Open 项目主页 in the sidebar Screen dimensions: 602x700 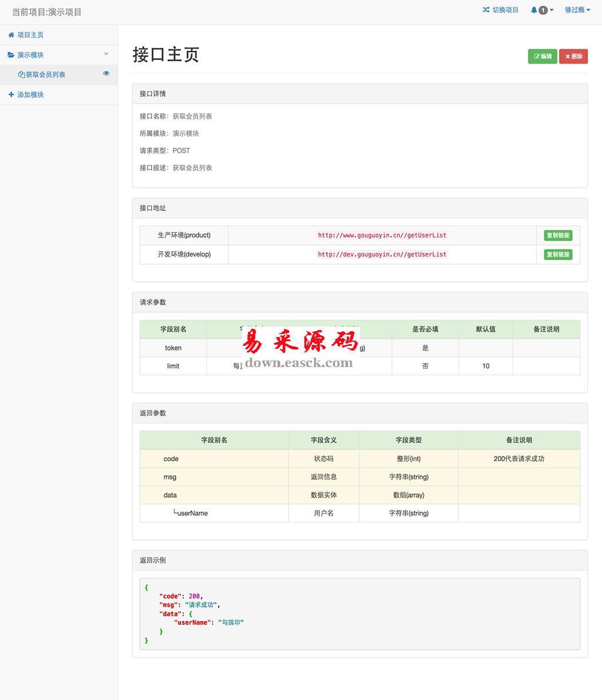(x=31, y=35)
